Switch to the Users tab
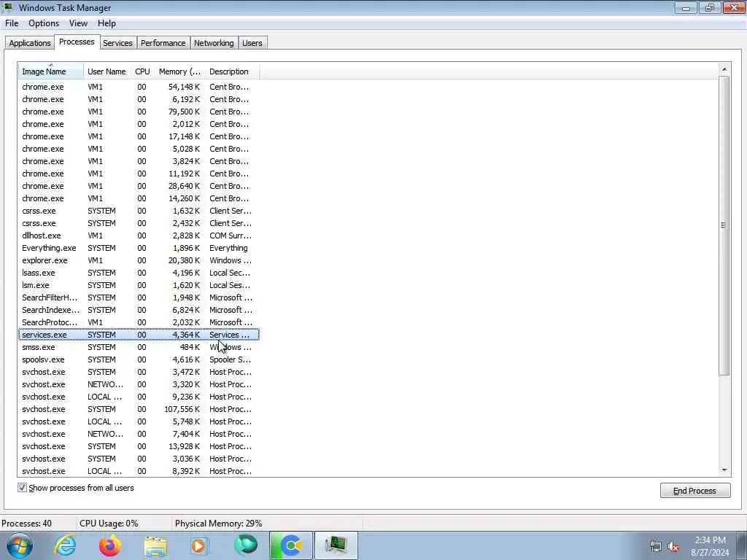Image resolution: width=747 pixels, height=560 pixels. (x=252, y=43)
